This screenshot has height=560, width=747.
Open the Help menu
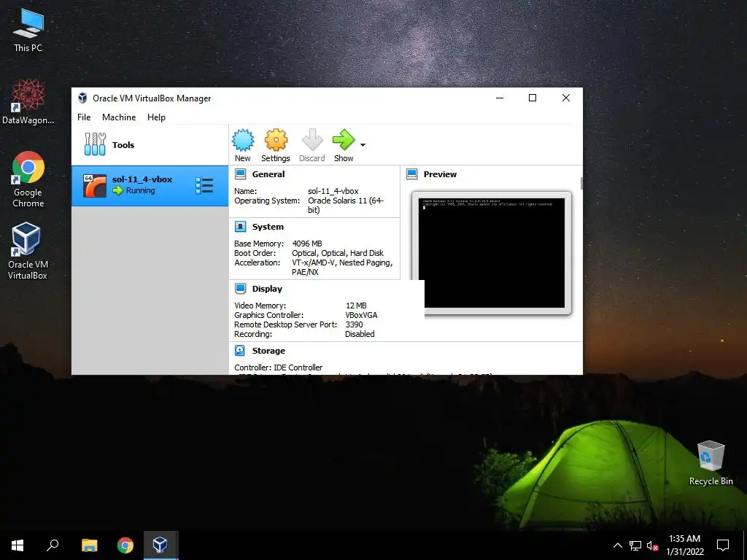coord(156,117)
